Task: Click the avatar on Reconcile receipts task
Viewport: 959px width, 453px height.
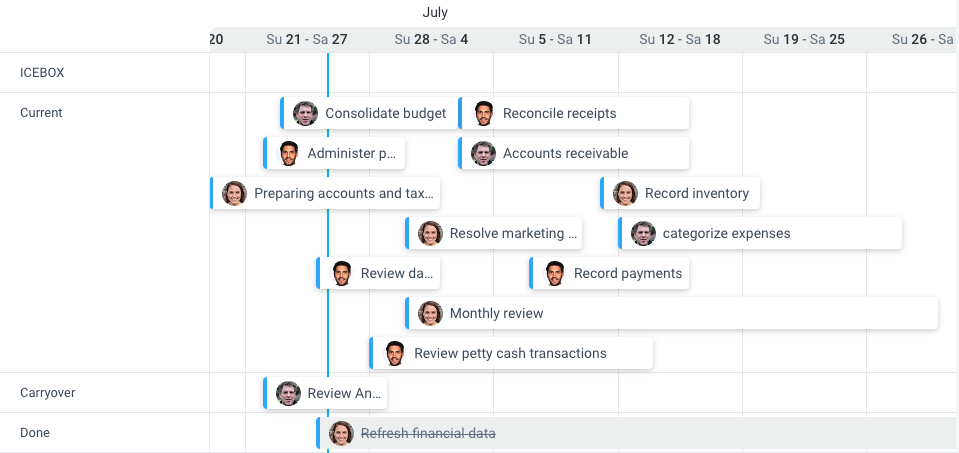Action: click(x=483, y=114)
